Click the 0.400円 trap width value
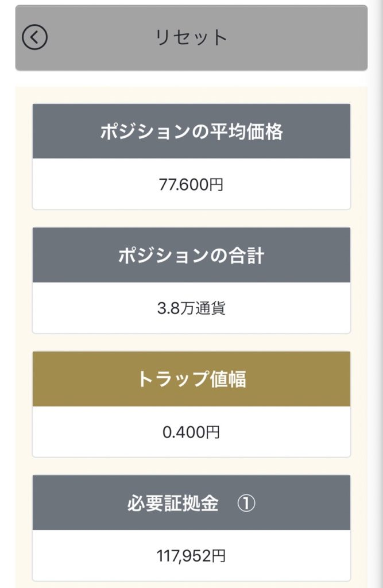383x588 pixels. click(191, 432)
